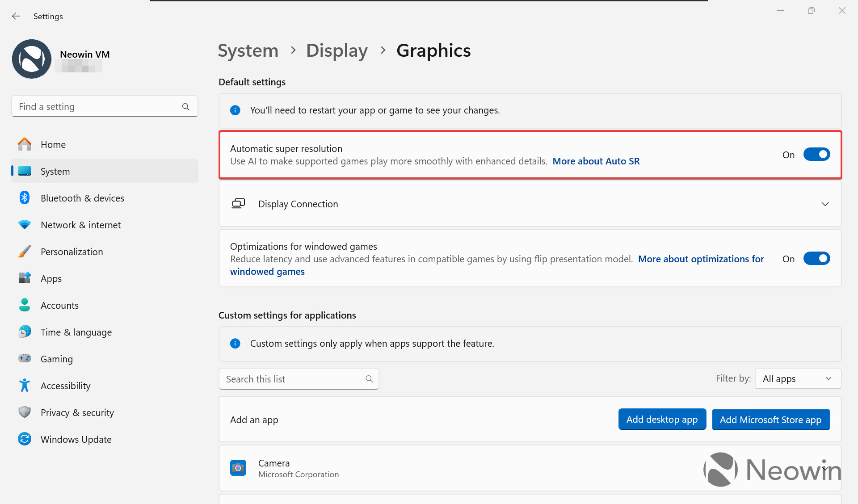Open Display from the breadcrumb trail
The image size is (858, 504).
point(336,50)
